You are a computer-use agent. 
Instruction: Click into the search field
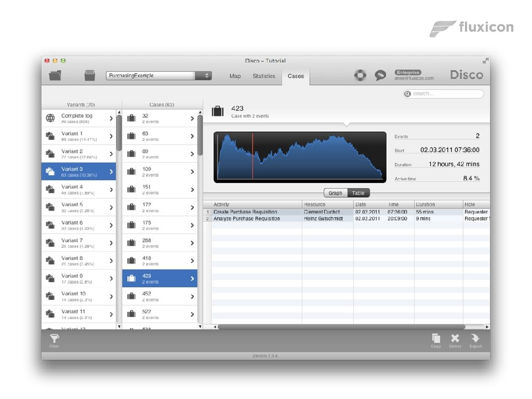(x=444, y=94)
